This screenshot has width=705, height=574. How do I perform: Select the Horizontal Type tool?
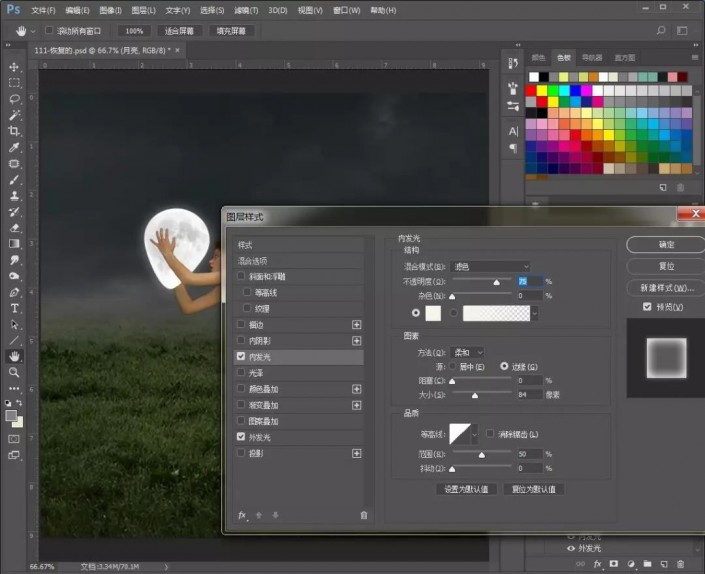[x=14, y=308]
